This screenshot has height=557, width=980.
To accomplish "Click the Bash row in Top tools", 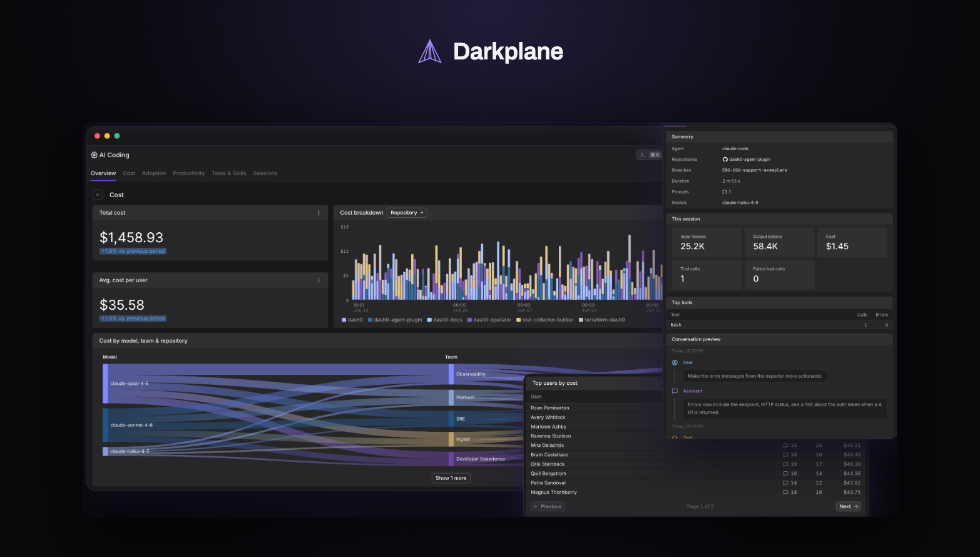I will click(780, 325).
